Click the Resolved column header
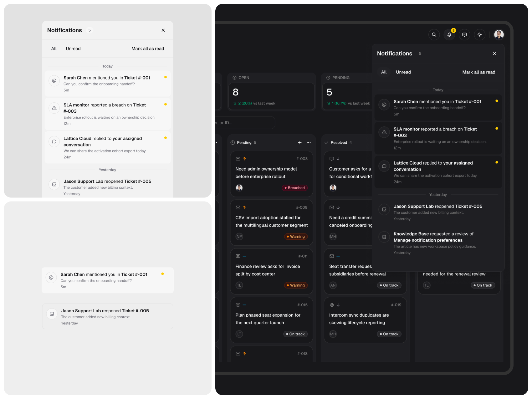This screenshot has height=399, width=532. coord(339,143)
